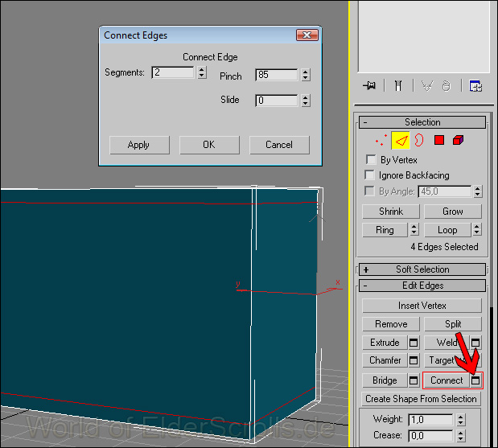Screen dimensions: 498x448
Task: Choose the Element sub-object icon
Action: (x=458, y=141)
